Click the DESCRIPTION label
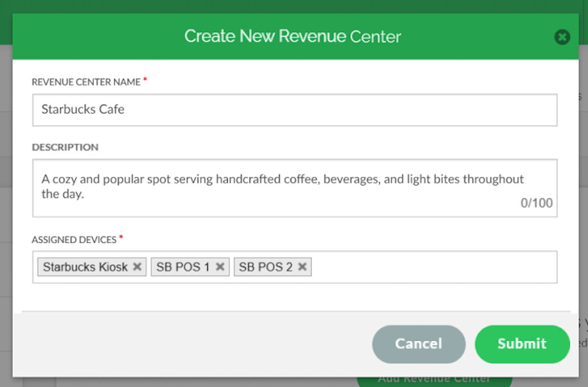 (x=65, y=147)
